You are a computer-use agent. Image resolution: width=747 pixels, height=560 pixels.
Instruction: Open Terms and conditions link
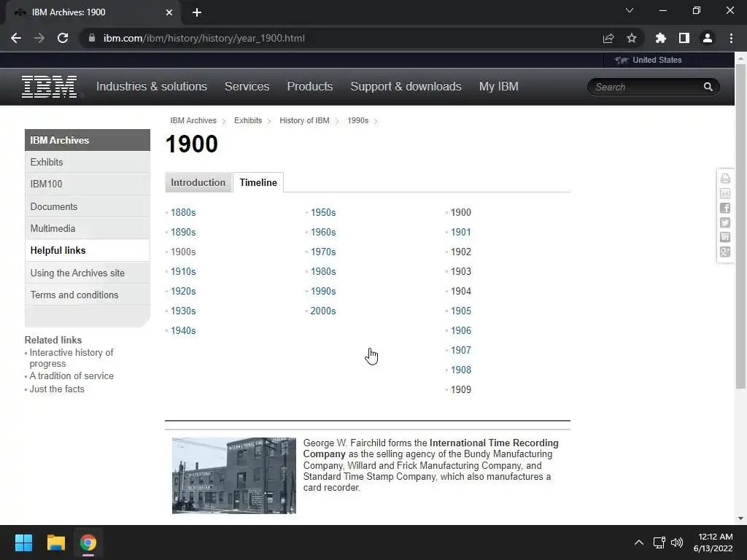(x=88, y=295)
